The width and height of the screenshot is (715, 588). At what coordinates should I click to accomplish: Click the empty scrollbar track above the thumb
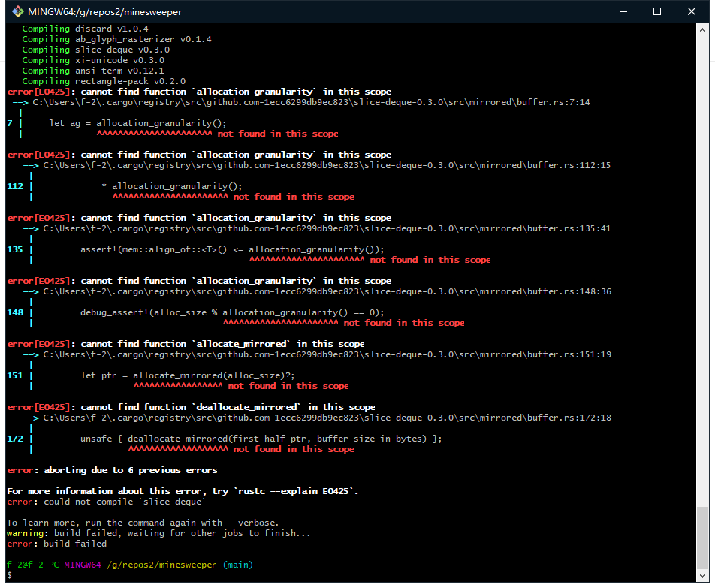click(702, 263)
